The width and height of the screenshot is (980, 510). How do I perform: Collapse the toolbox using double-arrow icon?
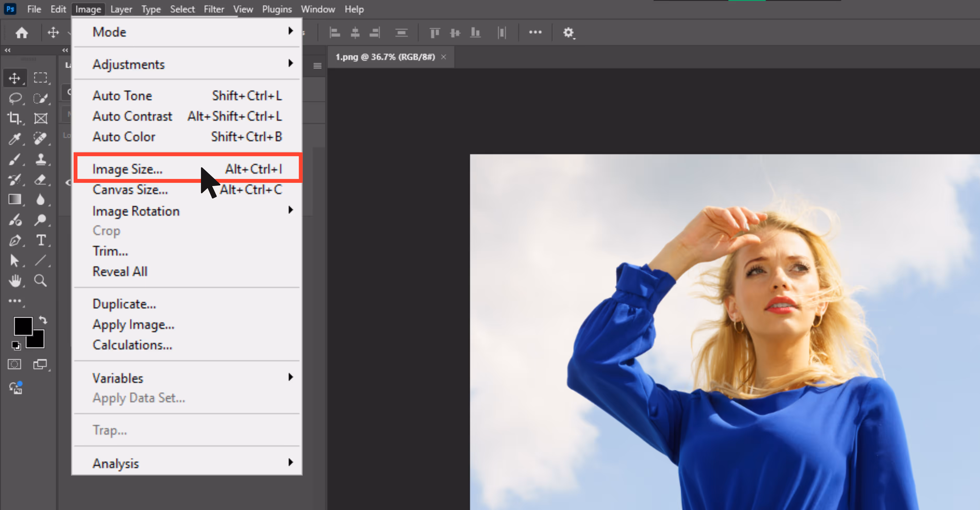click(8, 50)
